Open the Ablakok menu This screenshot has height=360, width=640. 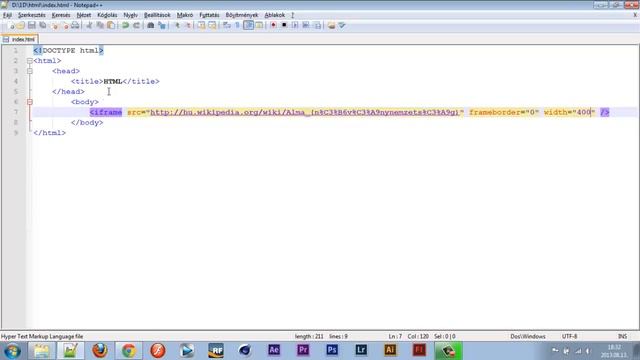click(x=275, y=15)
